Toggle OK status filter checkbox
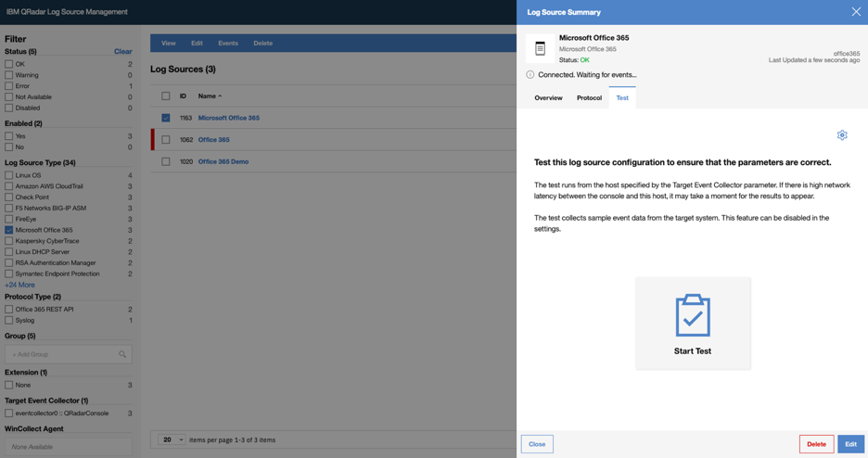Screen dimensions: 868x458 9,64
